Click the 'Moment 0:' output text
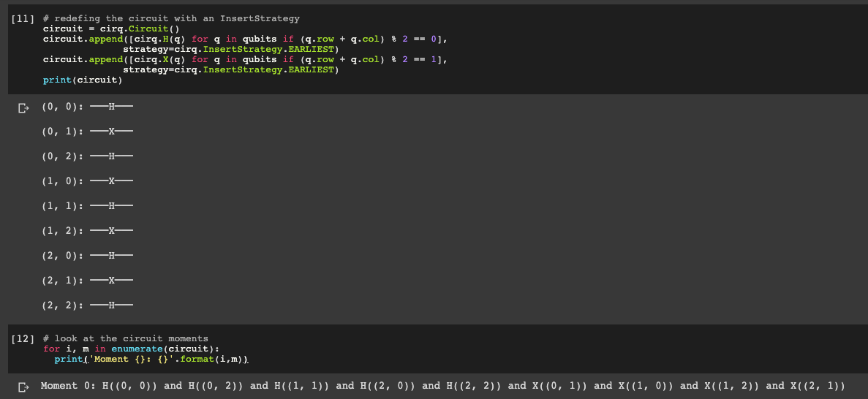Image resolution: width=868 pixels, height=399 pixels. pos(69,386)
